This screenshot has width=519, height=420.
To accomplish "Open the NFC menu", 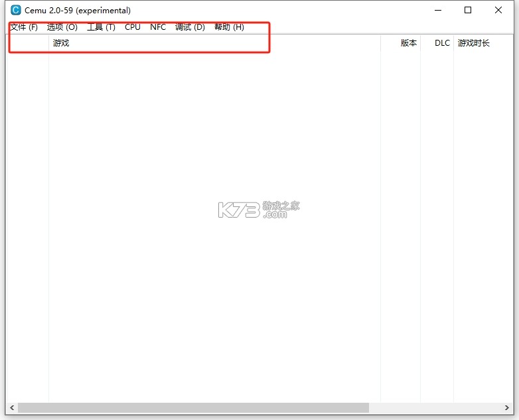I will point(158,27).
